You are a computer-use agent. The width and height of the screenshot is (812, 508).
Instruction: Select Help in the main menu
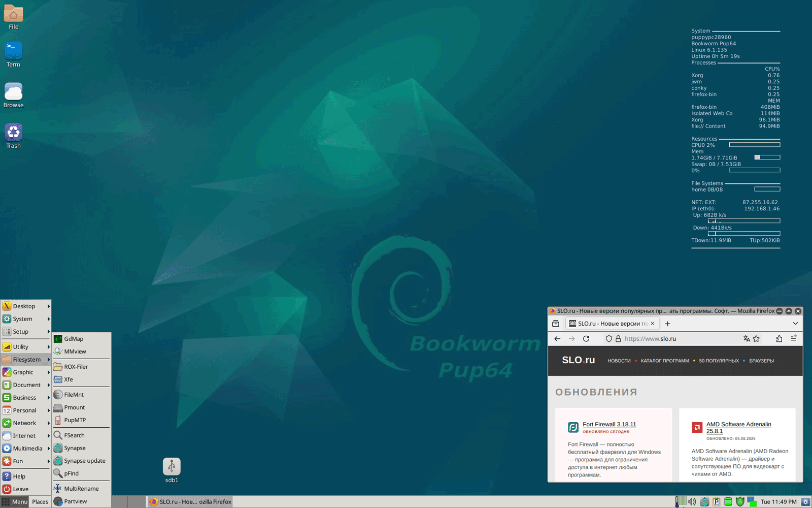26,477
